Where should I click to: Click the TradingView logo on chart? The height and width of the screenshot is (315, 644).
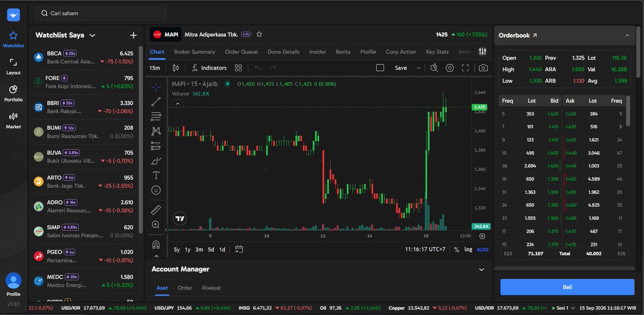pos(179,218)
